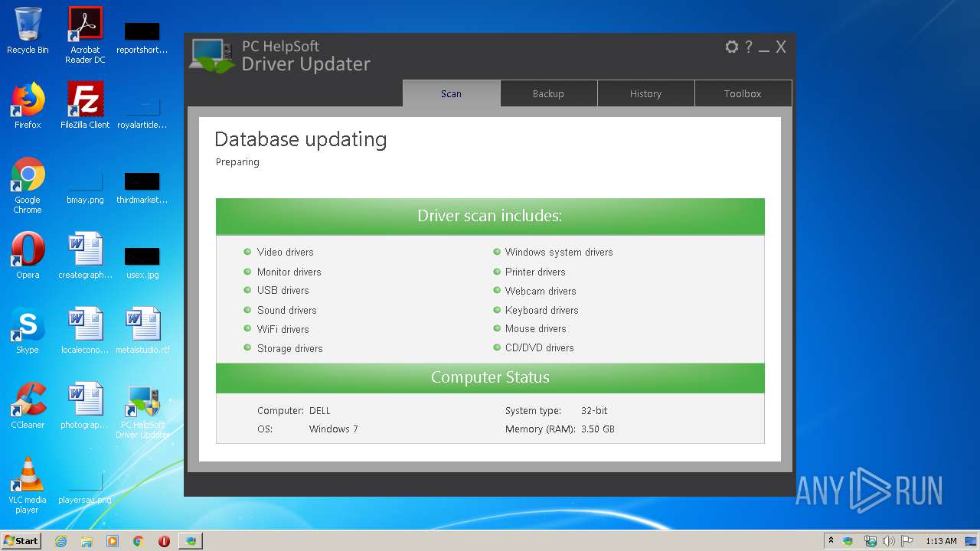Click the 'Sound drivers' list entry
The image size is (980, 551).
[287, 310]
